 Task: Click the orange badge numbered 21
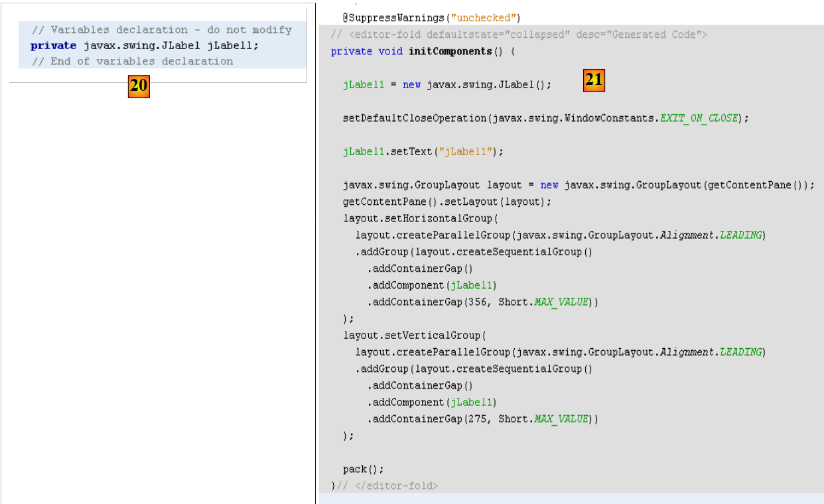pos(594,81)
